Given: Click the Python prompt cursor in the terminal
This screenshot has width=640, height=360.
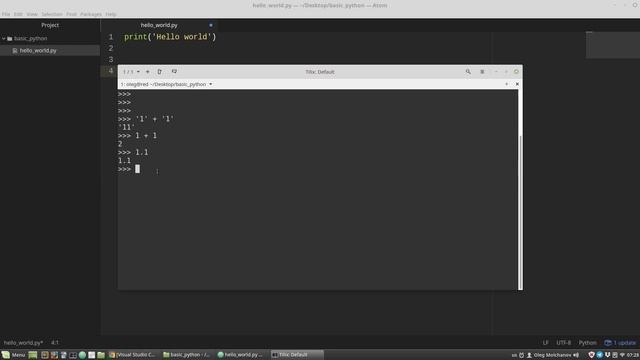Looking at the screenshot, I should (138, 169).
